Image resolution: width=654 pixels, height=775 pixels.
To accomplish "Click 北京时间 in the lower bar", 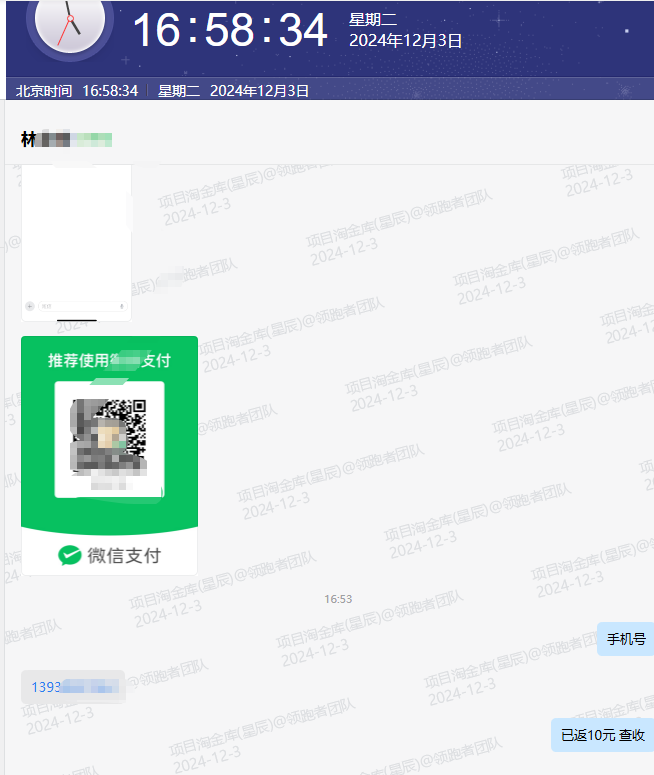I will tap(44, 91).
